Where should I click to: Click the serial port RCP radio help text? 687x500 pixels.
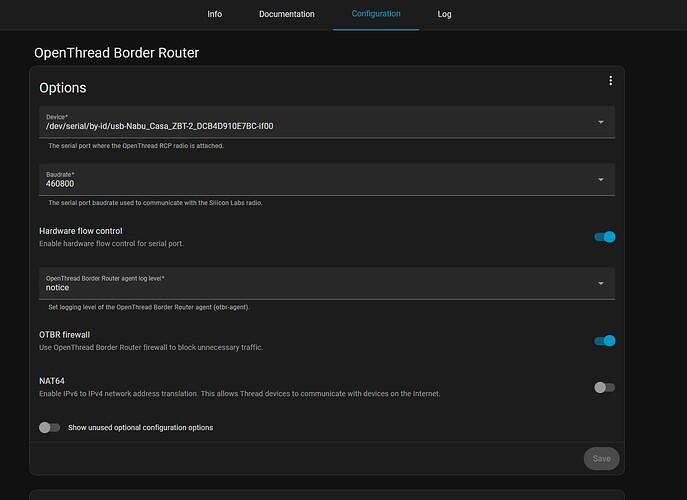136,146
